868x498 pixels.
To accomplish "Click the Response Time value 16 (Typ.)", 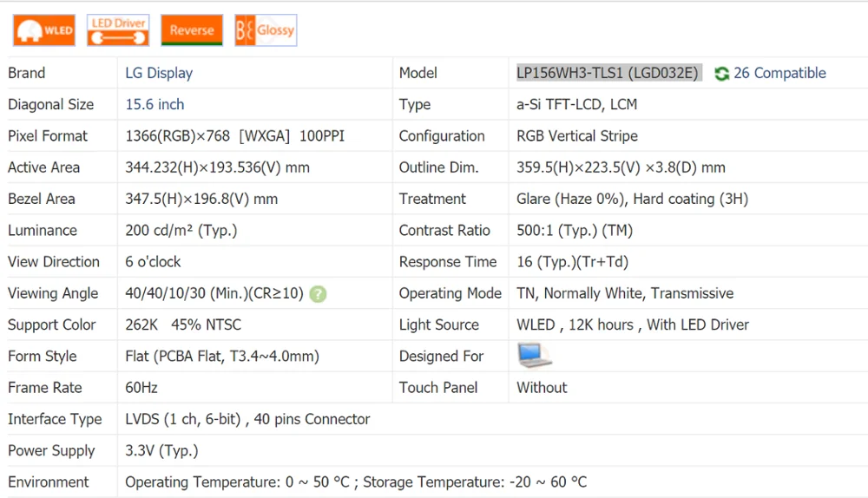I will coord(572,262).
